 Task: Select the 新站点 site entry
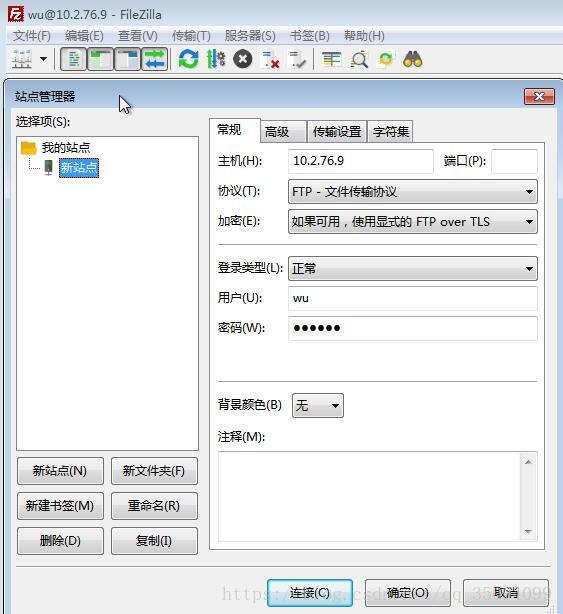[79, 168]
